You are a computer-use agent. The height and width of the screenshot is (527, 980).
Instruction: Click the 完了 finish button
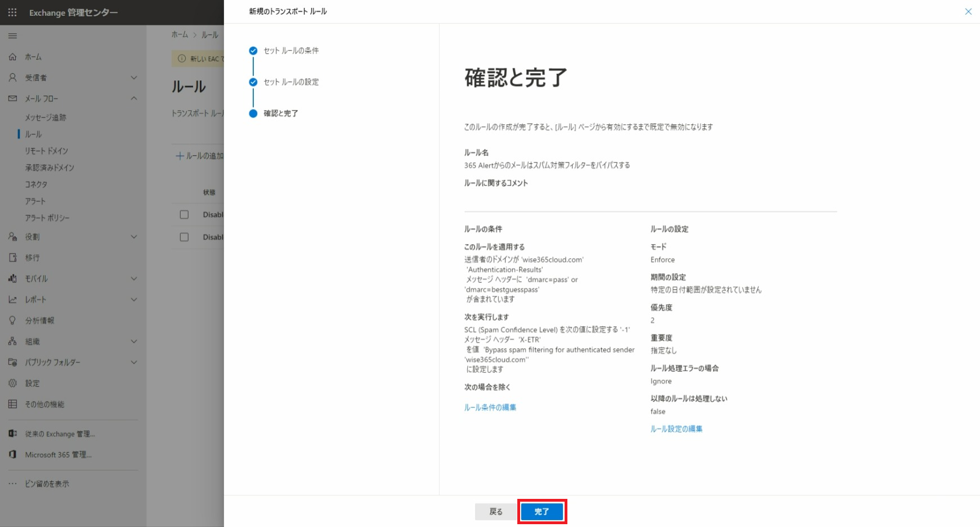pos(542,511)
